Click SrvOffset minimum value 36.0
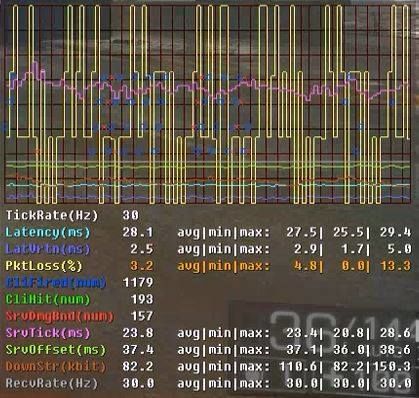The image size is (419, 398). (x=348, y=350)
